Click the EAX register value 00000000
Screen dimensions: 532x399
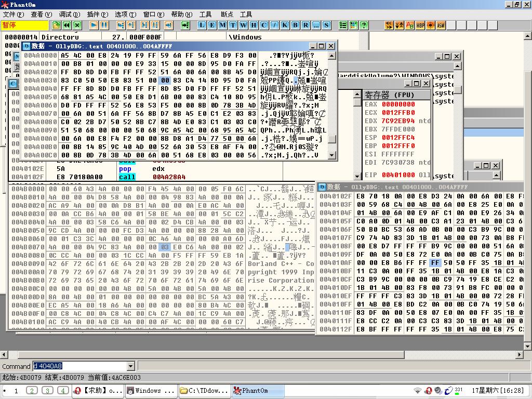coord(398,104)
